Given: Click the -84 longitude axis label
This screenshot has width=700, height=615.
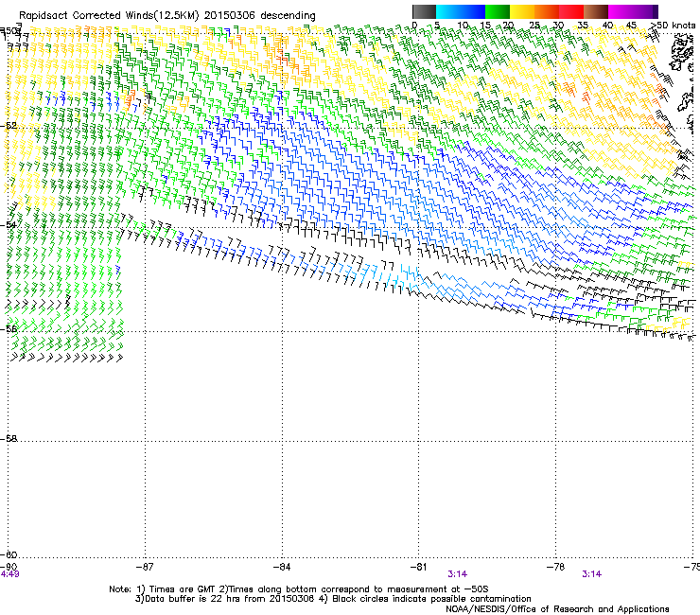Looking at the screenshot, I should [x=282, y=567].
